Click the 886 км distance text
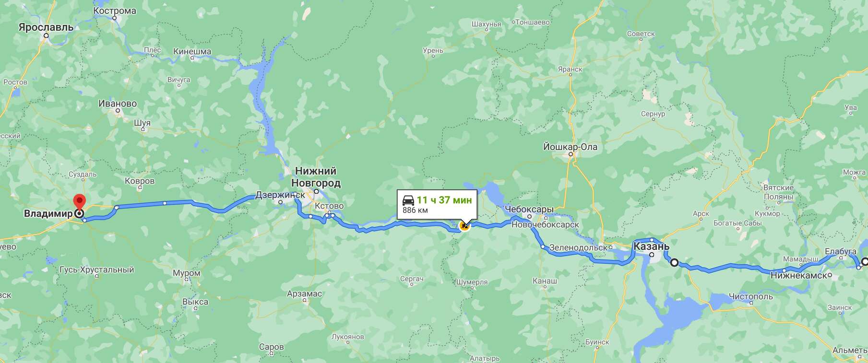 click(415, 210)
